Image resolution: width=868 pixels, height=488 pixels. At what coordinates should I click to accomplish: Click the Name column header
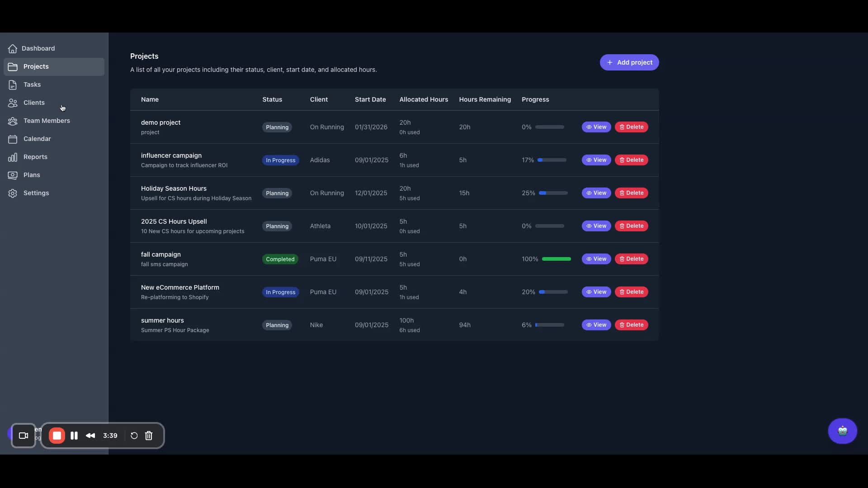pos(150,99)
